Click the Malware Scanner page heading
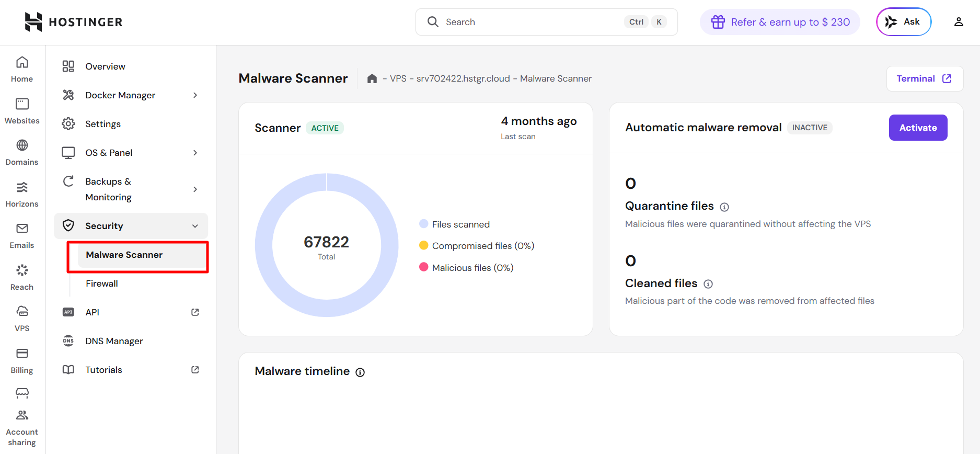The height and width of the screenshot is (454, 980). [x=293, y=78]
